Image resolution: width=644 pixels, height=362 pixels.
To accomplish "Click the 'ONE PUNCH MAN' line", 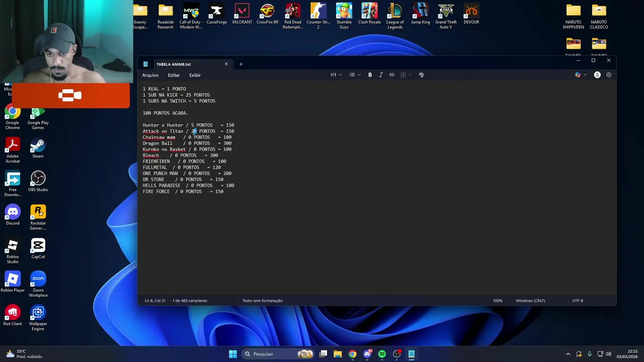I will [187, 173].
